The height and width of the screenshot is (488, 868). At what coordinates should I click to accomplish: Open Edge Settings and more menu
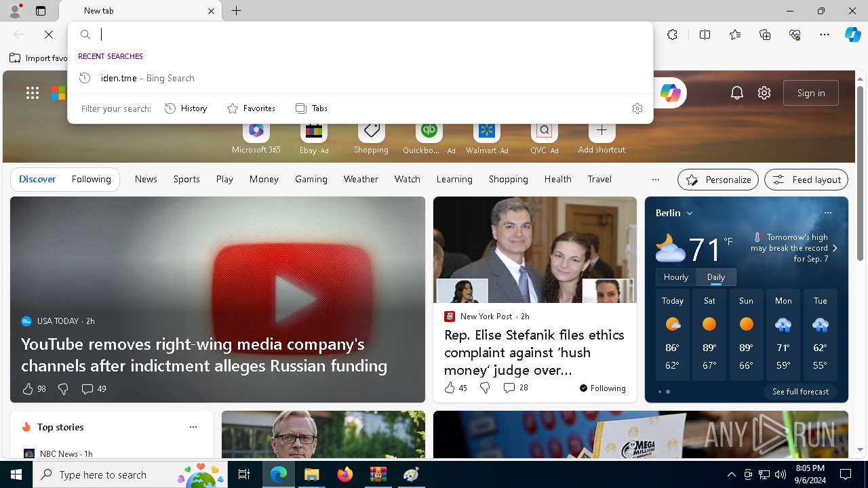point(825,35)
